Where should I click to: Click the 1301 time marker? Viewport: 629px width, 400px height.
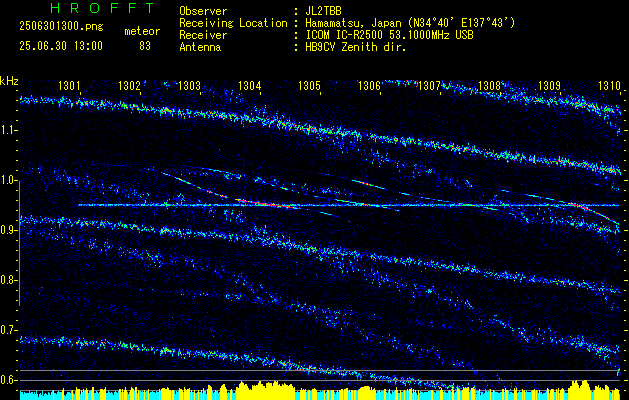(69, 85)
